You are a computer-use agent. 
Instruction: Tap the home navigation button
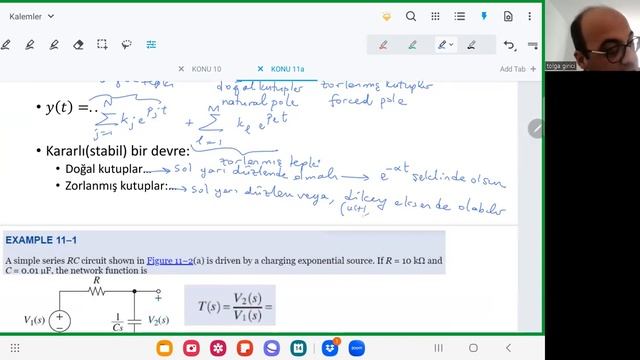click(x=473, y=348)
